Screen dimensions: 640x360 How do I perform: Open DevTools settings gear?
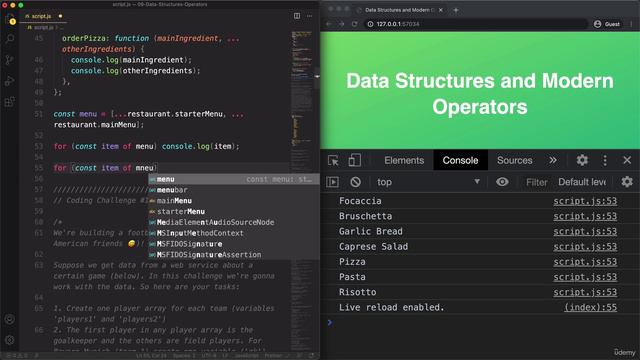click(x=582, y=160)
